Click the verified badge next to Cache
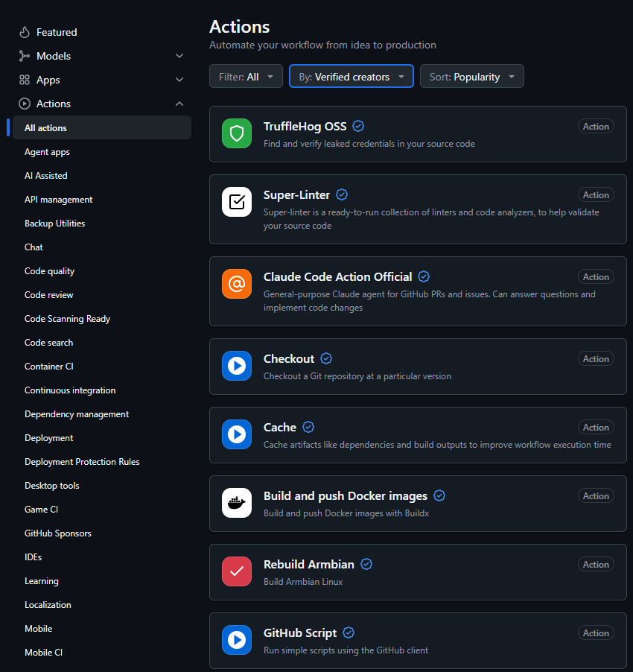The image size is (633, 672). pos(308,427)
